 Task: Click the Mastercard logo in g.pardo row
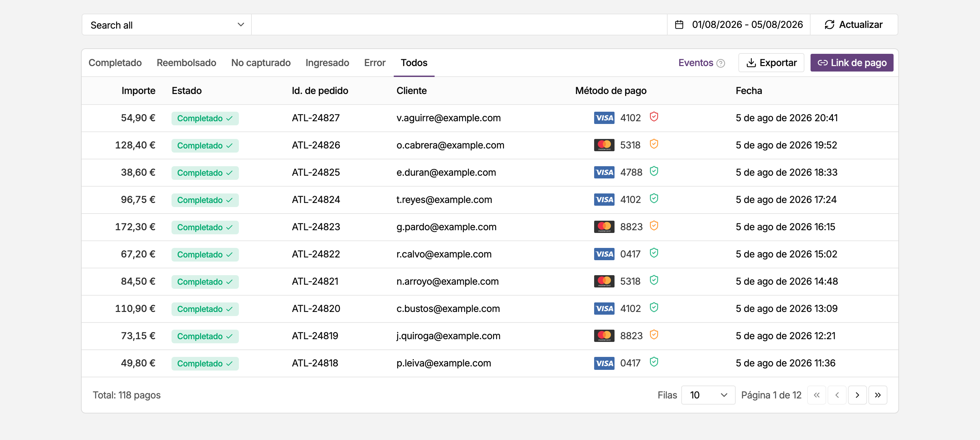(x=604, y=227)
